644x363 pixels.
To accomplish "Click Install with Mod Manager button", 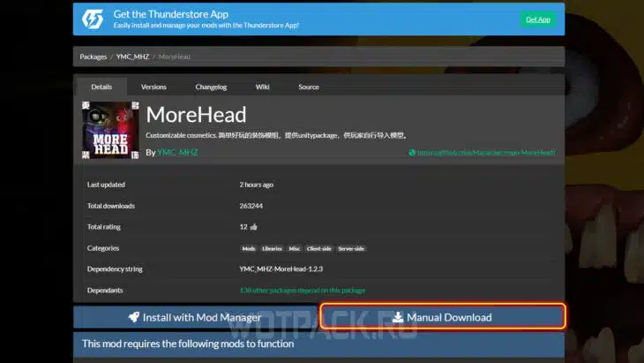I will click(x=195, y=317).
